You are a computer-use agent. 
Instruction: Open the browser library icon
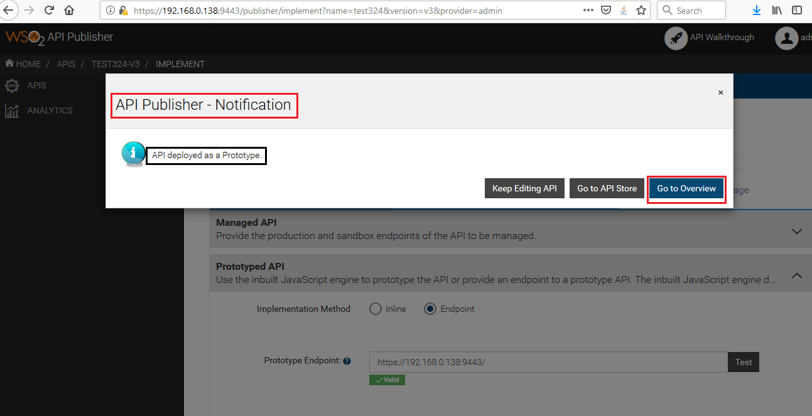[x=777, y=10]
